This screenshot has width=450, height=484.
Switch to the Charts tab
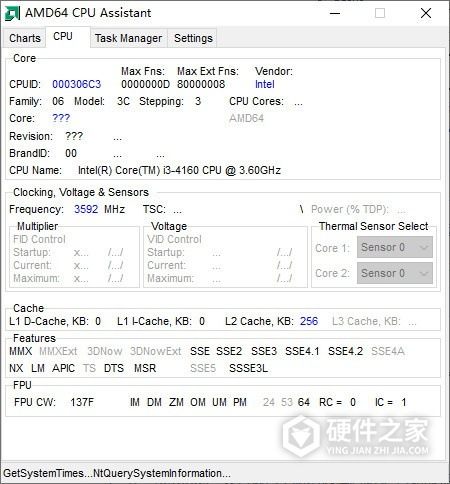click(x=25, y=38)
